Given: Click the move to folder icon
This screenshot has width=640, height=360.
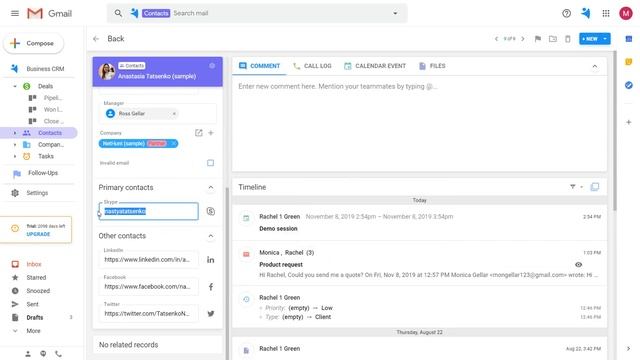Looking at the screenshot, I should click(x=553, y=39).
